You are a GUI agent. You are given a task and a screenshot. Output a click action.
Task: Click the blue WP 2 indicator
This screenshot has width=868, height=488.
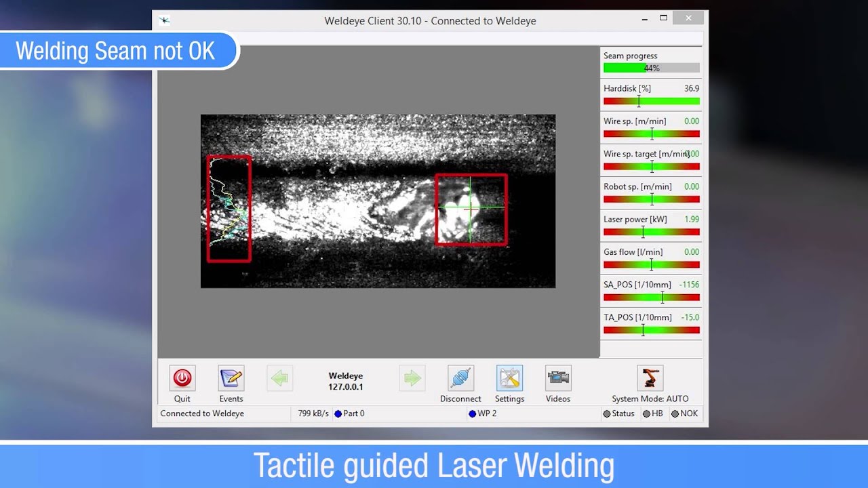[x=472, y=413]
